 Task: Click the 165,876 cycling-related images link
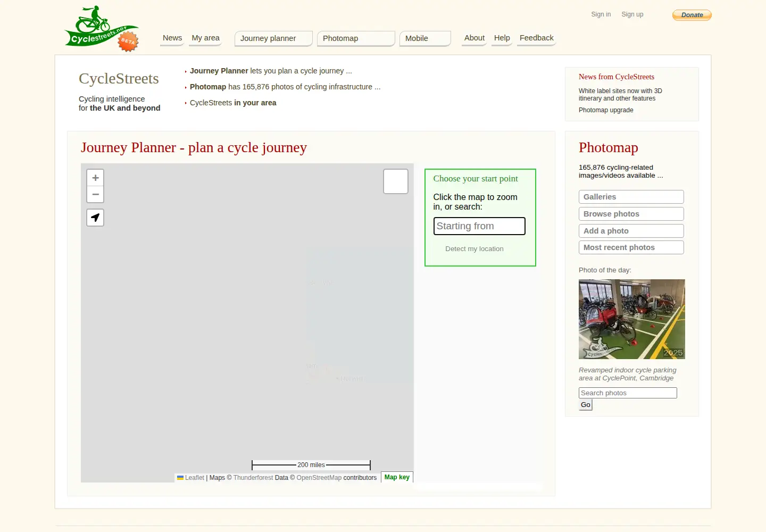pyautogui.click(x=621, y=171)
